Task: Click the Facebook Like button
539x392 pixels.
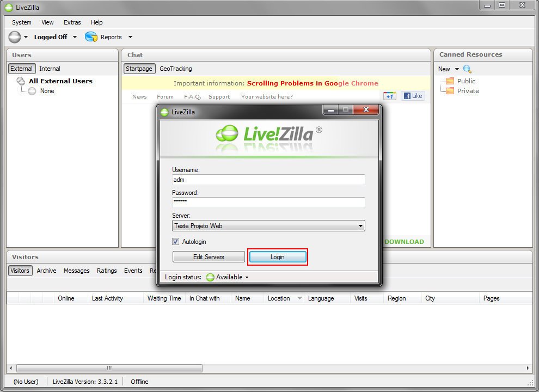Action: click(x=412, y=95)
